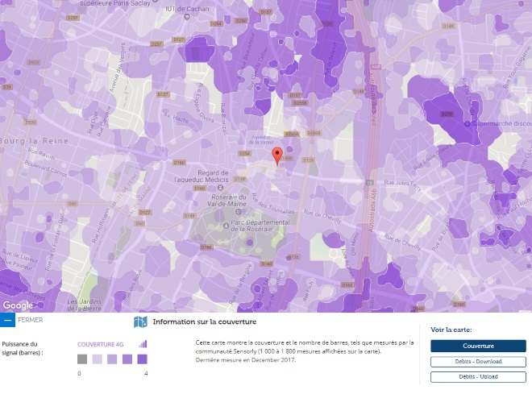
Task: Select the gray zero-signal legend swatch
Action: click(x=82, y=359)
